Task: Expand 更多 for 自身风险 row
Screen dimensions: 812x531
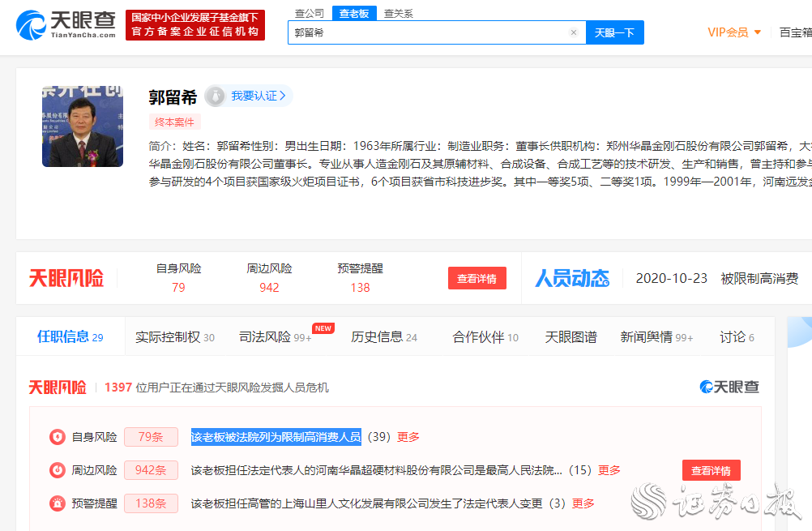Action: click(x=408, y=437)
